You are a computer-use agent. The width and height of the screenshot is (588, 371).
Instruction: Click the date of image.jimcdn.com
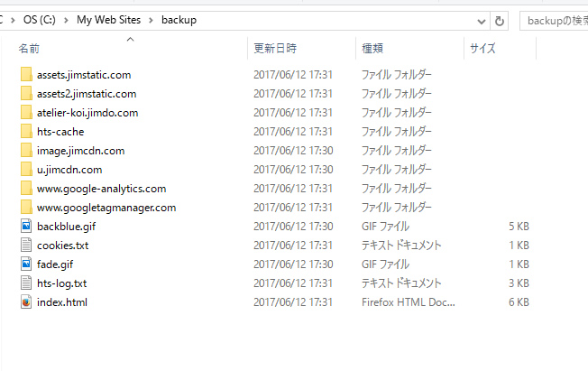293,151
